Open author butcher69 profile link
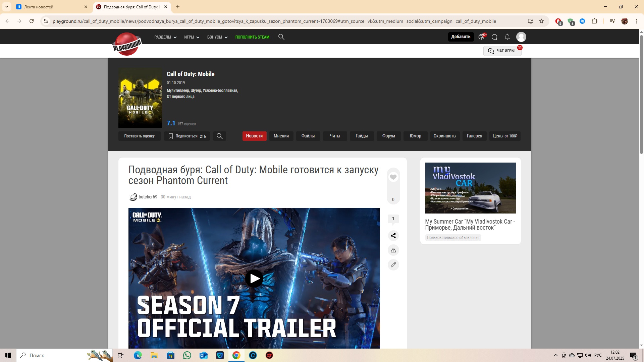 click(x=148, y=197)
